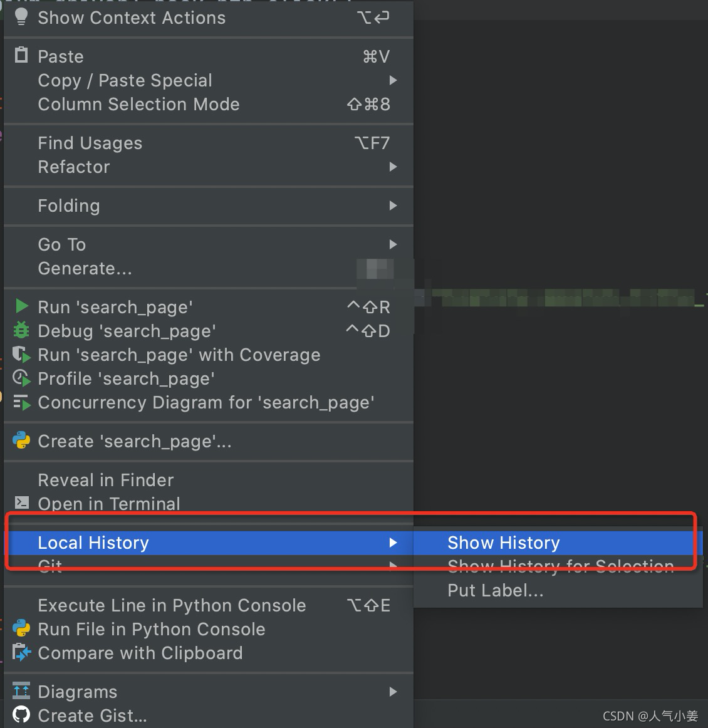
Task: Click the green play icon for Run 'search_page'
Action: click(21, 307)
